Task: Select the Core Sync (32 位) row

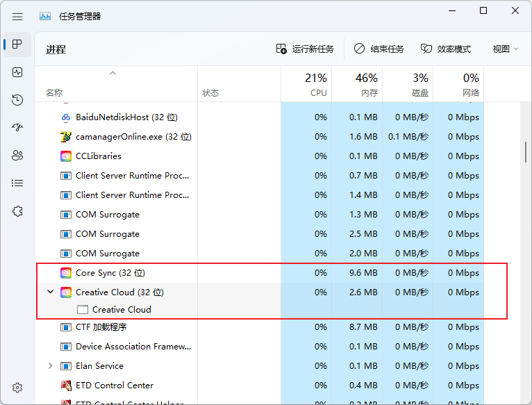Action: pos(260,273)
